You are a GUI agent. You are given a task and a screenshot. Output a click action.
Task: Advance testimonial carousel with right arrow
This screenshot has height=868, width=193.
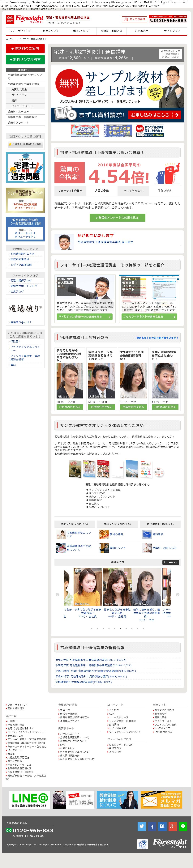click(x=178, y=594)
